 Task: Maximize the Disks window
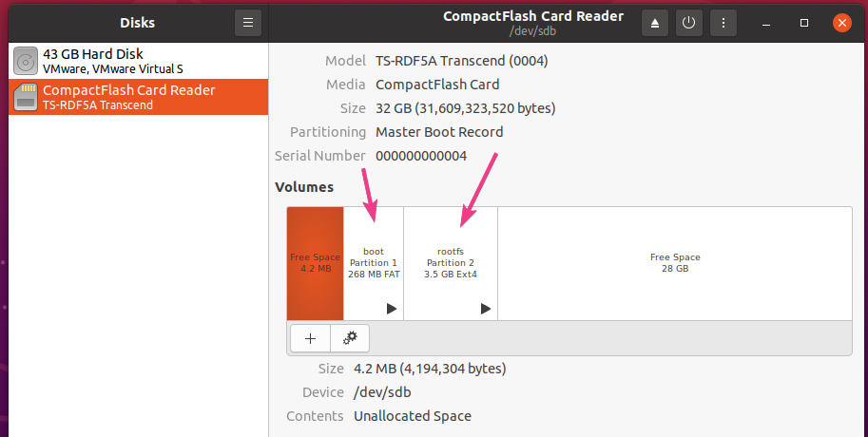point(803,22)
